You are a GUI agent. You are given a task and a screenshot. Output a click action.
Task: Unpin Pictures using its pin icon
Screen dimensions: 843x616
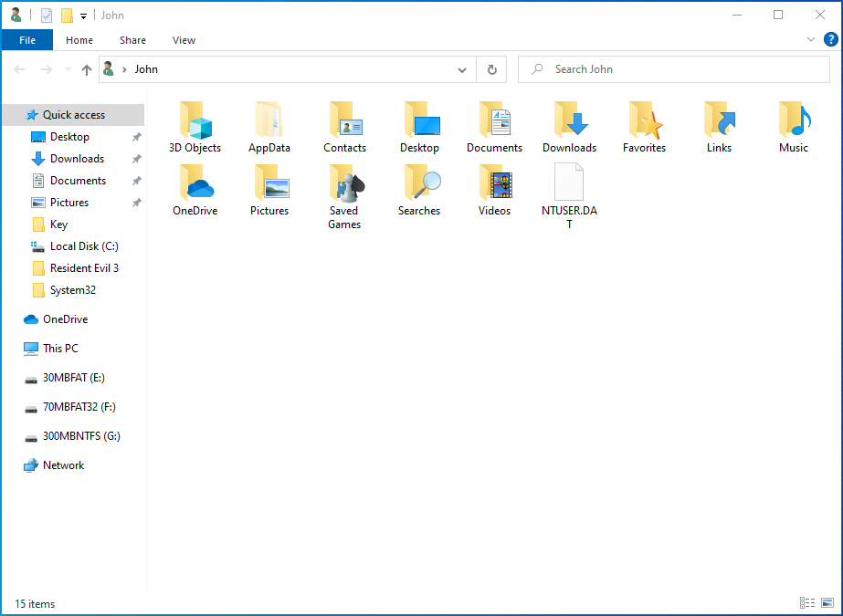click(137, 203)
